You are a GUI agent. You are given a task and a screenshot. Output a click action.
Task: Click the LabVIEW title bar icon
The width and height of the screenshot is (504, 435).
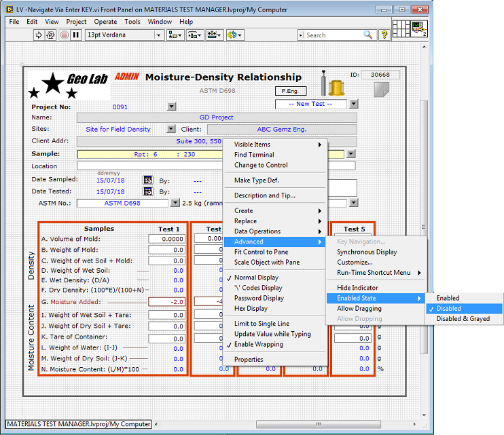10,10
